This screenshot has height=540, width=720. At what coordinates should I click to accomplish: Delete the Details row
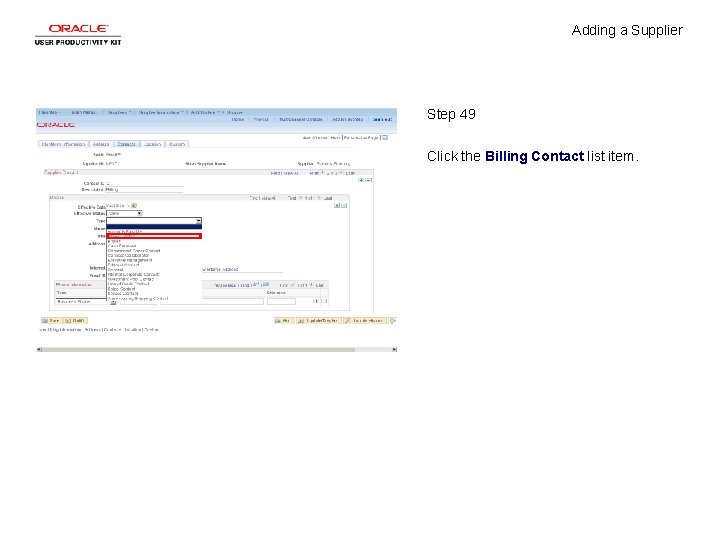pos(344,206)
